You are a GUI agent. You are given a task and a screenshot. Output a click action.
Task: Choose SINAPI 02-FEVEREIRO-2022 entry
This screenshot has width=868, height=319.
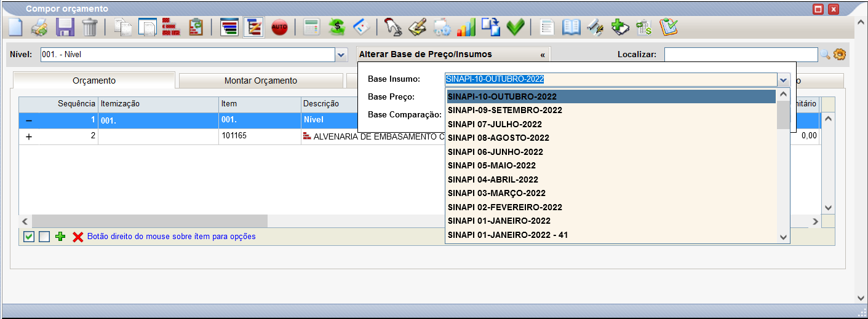tap(610, 207)
